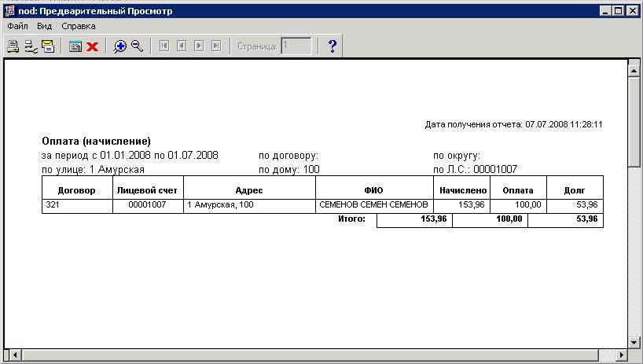Viewport: 643px width, 364px height.
Task: Click the vertical scrollbar down arrow
Action: coord(634,343)
